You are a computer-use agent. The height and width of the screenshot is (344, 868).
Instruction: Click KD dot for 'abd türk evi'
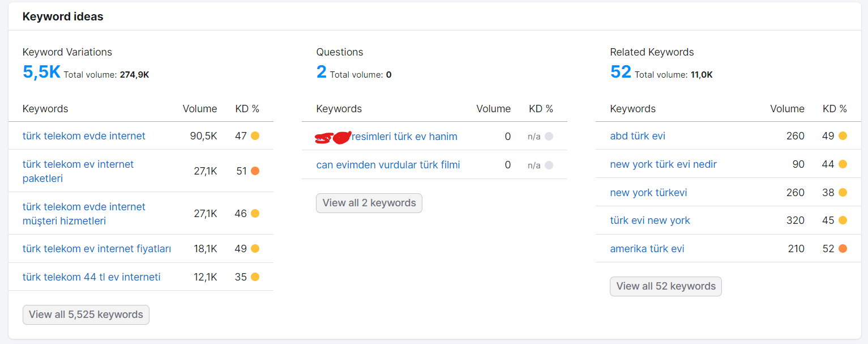[x=843, y=136]
